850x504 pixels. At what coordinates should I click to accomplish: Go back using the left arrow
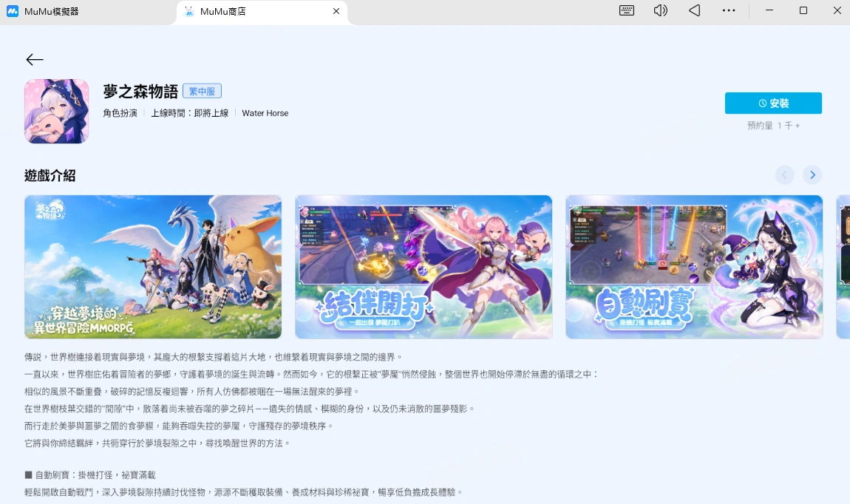(35, 60)
